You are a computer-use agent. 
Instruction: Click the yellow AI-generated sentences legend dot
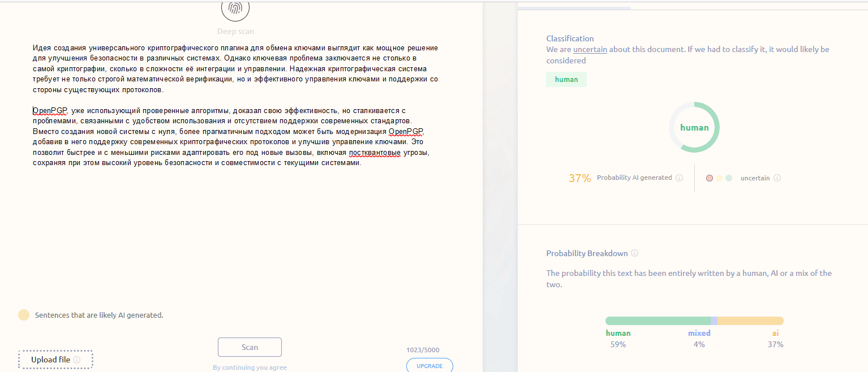24,315
